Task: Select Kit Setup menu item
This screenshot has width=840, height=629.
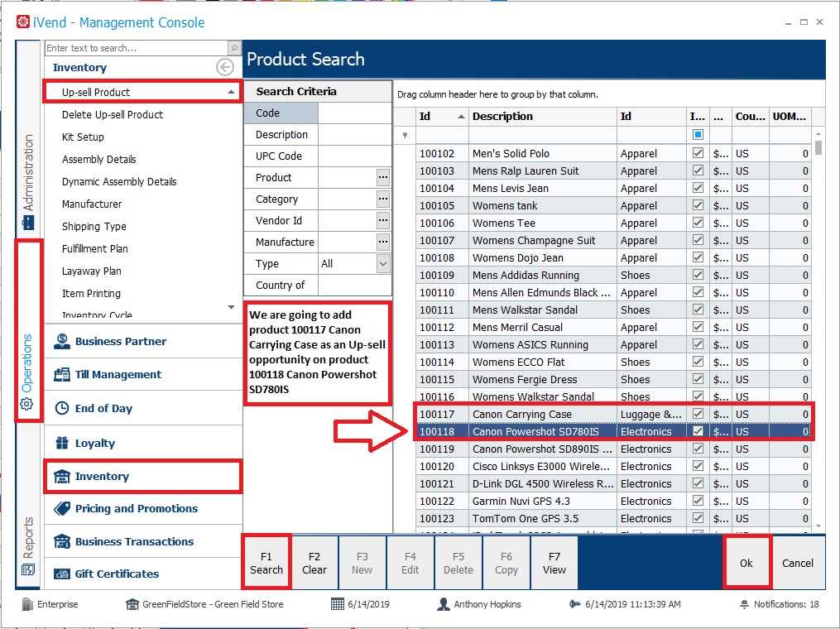Action: [x=83, y=137]
